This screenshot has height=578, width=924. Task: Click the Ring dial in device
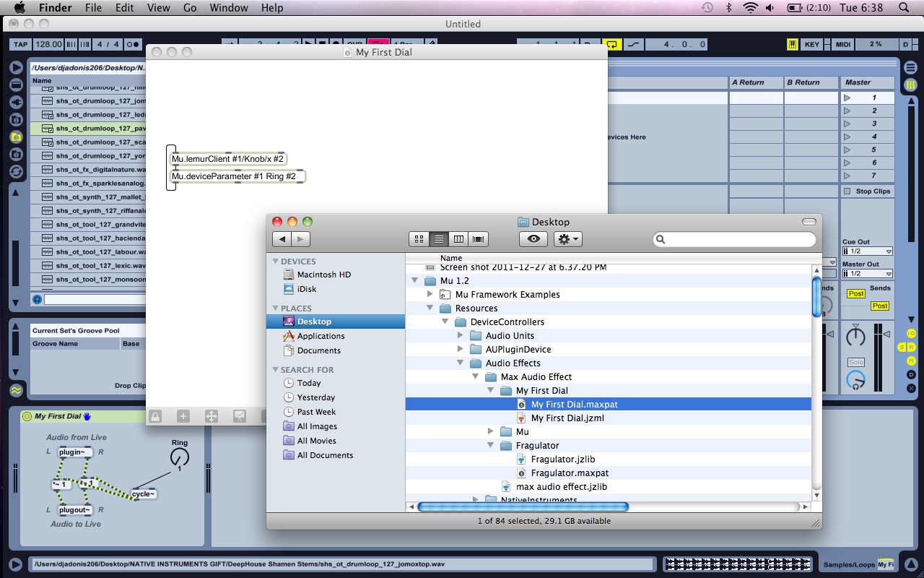coord(180,457)
